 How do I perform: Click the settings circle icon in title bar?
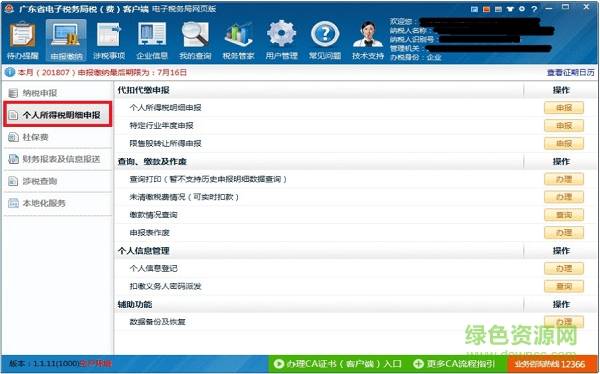[x=522, y=9]
